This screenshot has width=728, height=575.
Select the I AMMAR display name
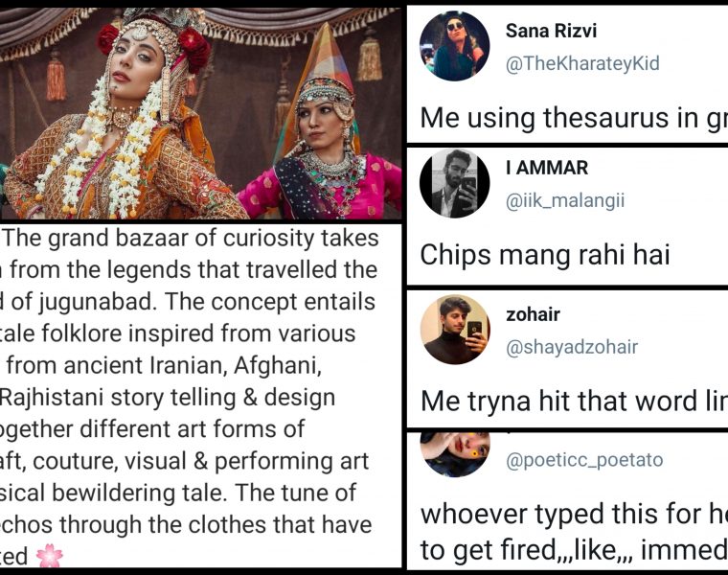pyautogui.click(x=547, y=168)
